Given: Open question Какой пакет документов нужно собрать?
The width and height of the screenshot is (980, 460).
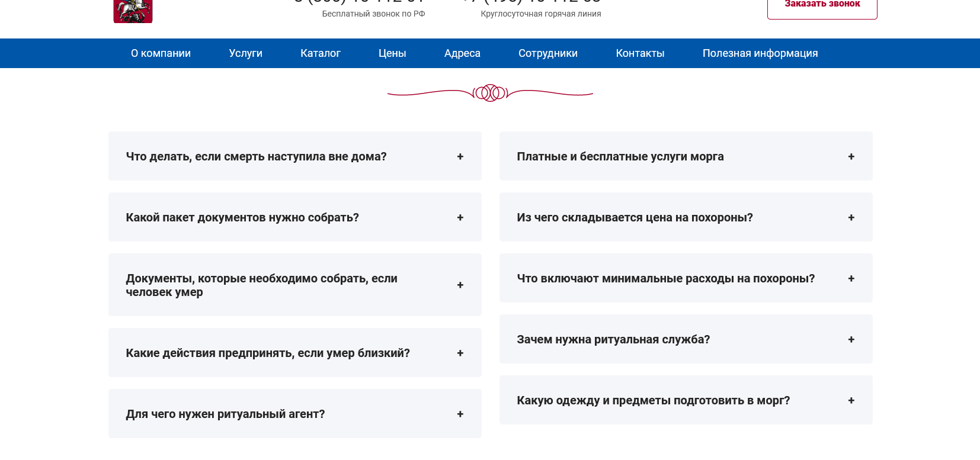Looking at the screenshot, I should click(x=295, y=217).
